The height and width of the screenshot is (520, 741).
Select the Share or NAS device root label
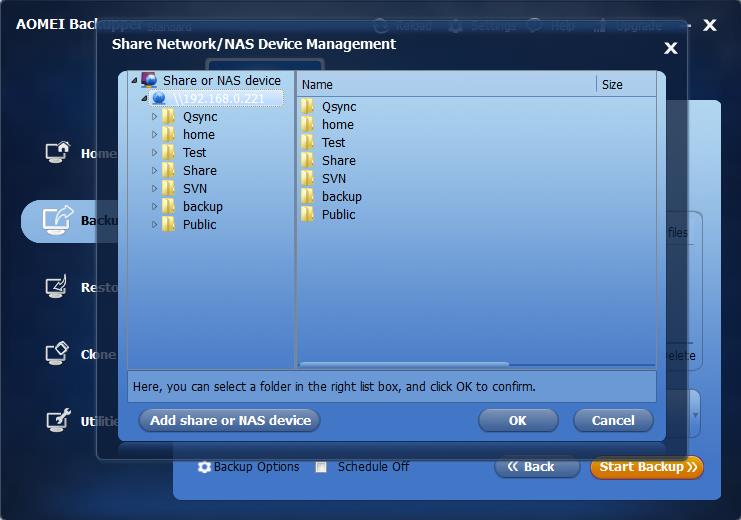222,80
